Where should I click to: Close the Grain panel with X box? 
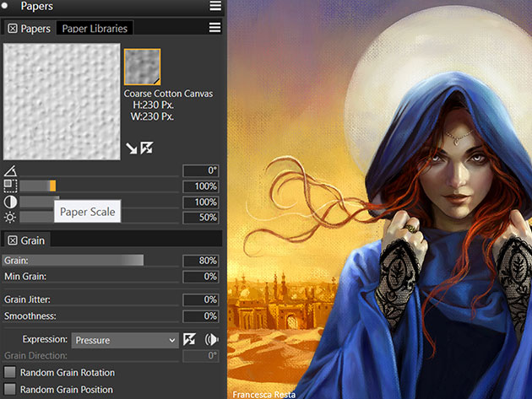13,240
